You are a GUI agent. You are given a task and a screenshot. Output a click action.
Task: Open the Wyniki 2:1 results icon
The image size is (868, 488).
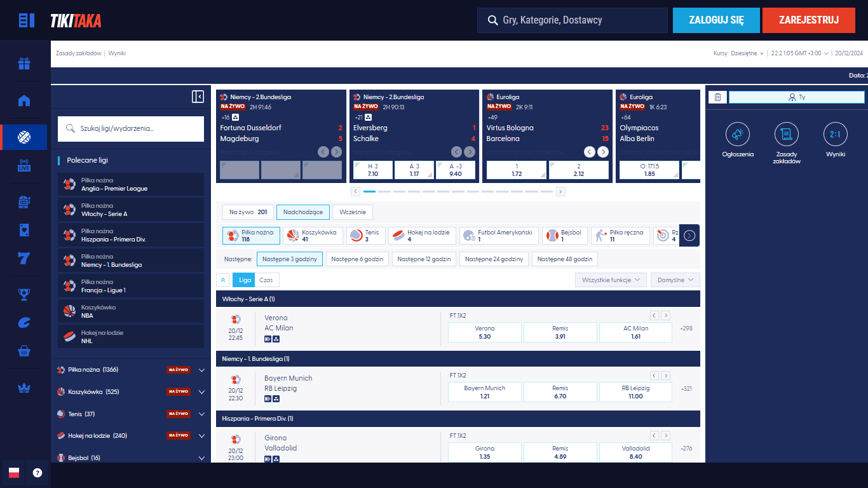[836, 134]
